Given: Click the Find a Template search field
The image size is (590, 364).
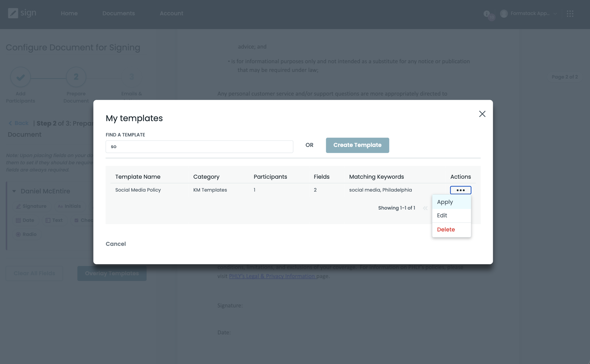Looking at the screenshot, I should (199, 147).
